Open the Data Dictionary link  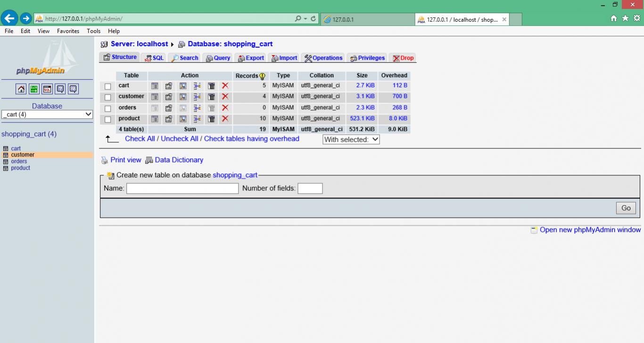(x=179, y=160)
